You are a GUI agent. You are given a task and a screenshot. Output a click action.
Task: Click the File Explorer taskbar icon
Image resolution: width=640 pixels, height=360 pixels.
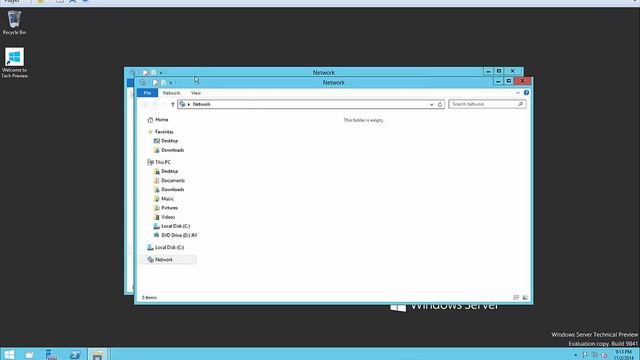point(97,354)
